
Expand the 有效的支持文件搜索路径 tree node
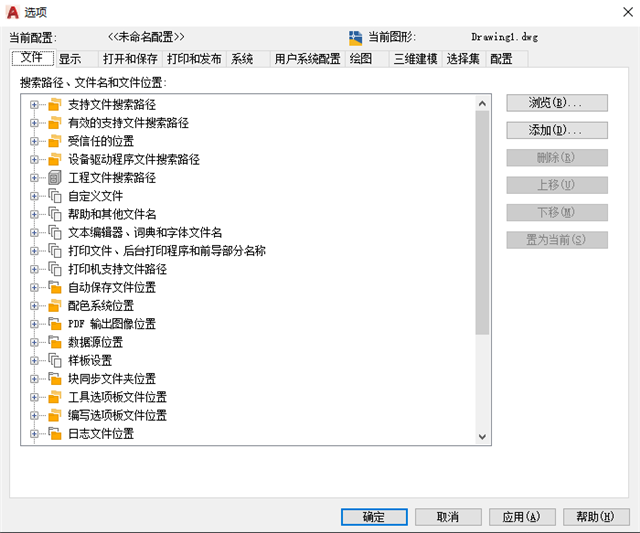click(x=34, y=123)
